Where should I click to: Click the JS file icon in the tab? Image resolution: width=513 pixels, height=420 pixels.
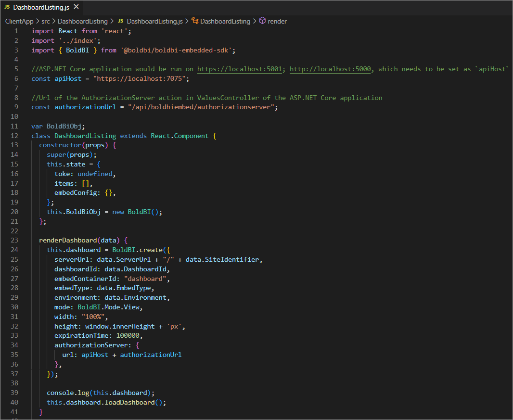(x=7, y=8)
